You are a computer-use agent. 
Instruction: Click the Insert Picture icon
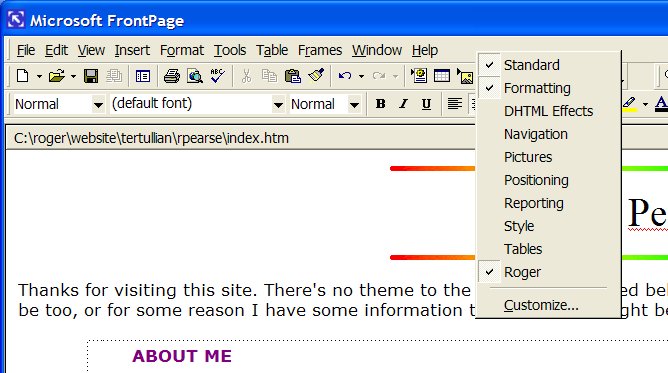tap(465, 77)
